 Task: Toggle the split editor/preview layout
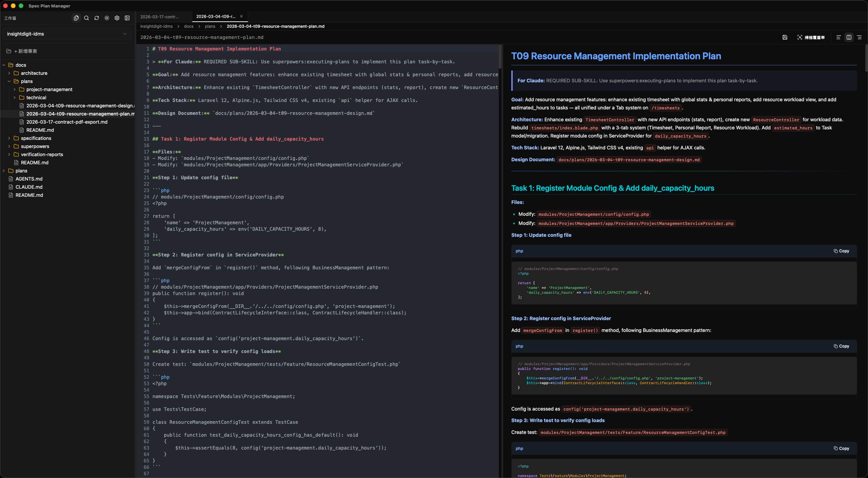849,37
